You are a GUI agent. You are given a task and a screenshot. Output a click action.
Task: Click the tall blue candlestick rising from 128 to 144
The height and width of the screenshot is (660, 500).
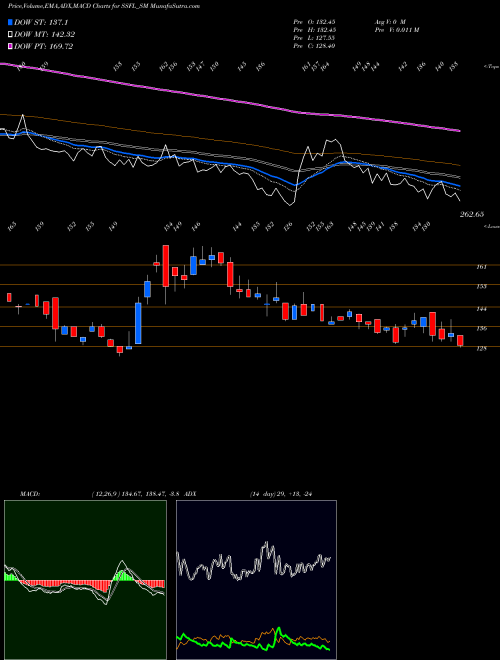click(x=138, y=323)
